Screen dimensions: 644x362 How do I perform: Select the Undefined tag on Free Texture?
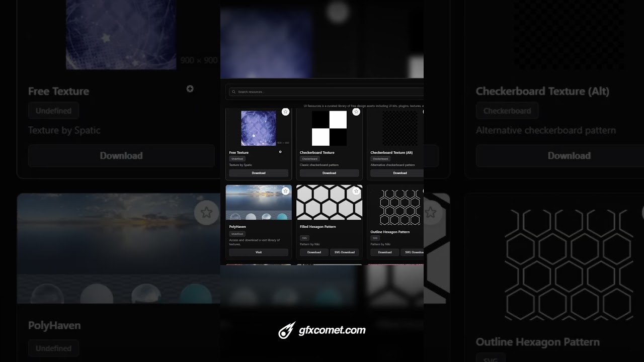pos(237,159)
